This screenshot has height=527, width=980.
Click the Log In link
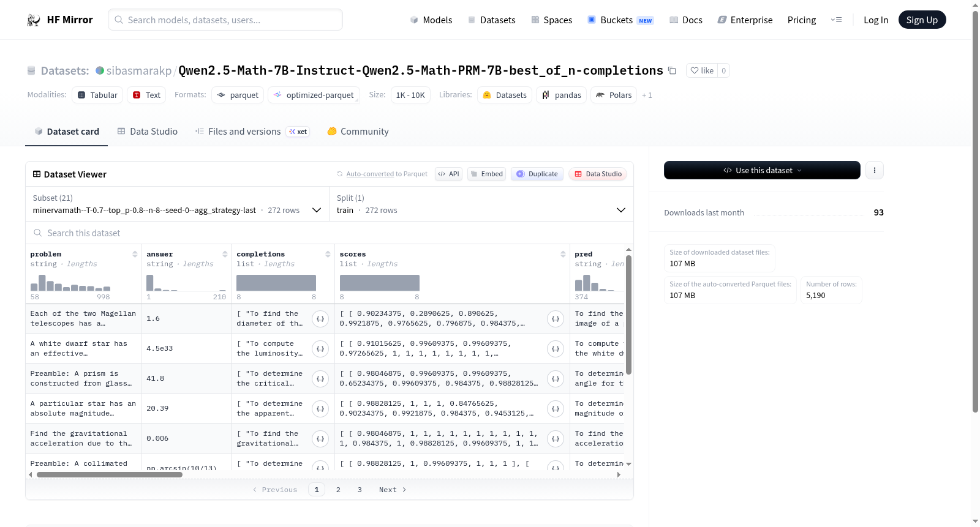(876, 20)
